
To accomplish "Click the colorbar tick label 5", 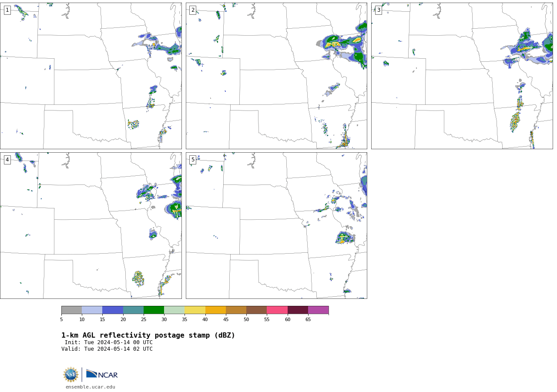I will [x=61, y=319].
